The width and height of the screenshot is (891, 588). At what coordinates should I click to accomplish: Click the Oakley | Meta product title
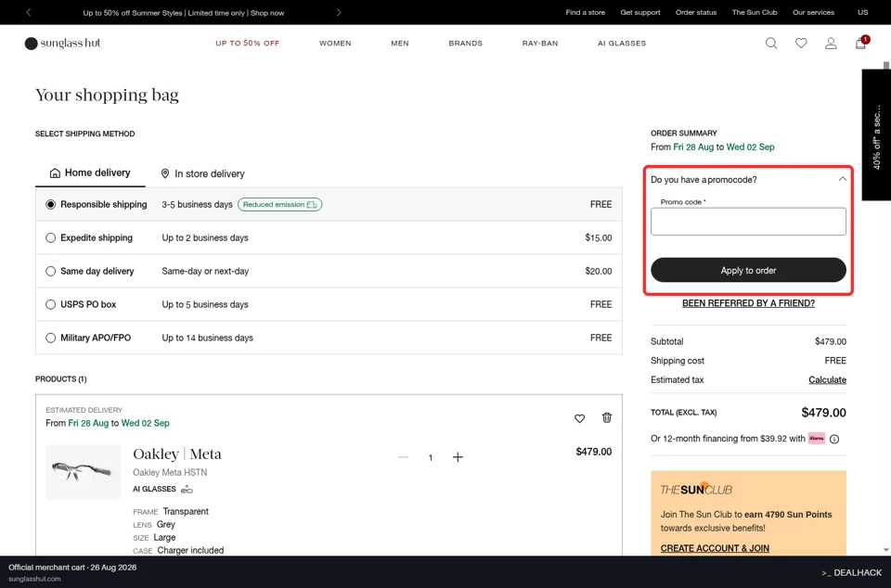[x=177, y=454]
